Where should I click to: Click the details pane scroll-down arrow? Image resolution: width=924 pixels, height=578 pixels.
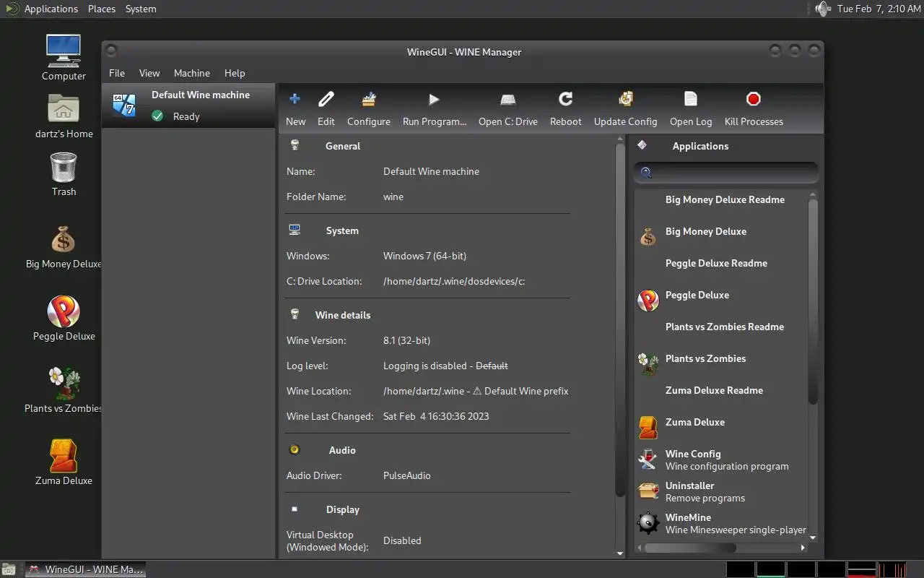click(x=619, y=553)
